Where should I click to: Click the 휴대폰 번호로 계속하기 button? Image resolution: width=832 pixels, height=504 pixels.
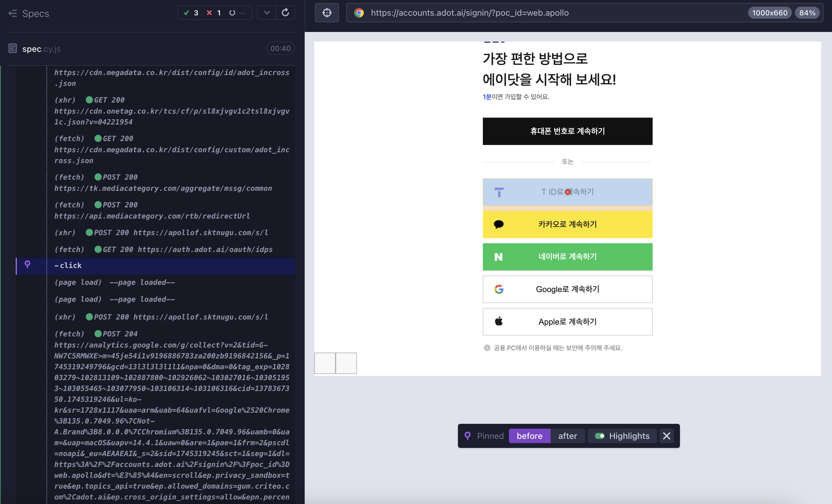click(x=567, y=131)
